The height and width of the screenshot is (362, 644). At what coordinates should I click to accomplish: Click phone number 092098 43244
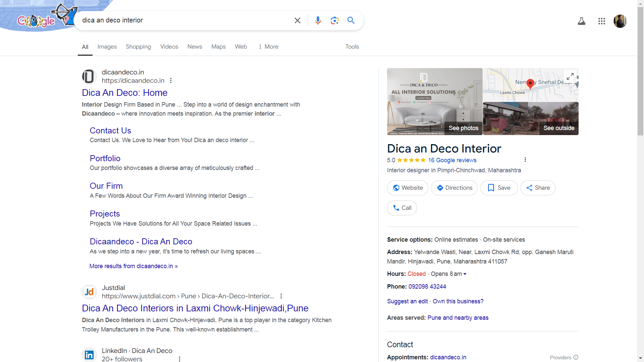point(427,287)
